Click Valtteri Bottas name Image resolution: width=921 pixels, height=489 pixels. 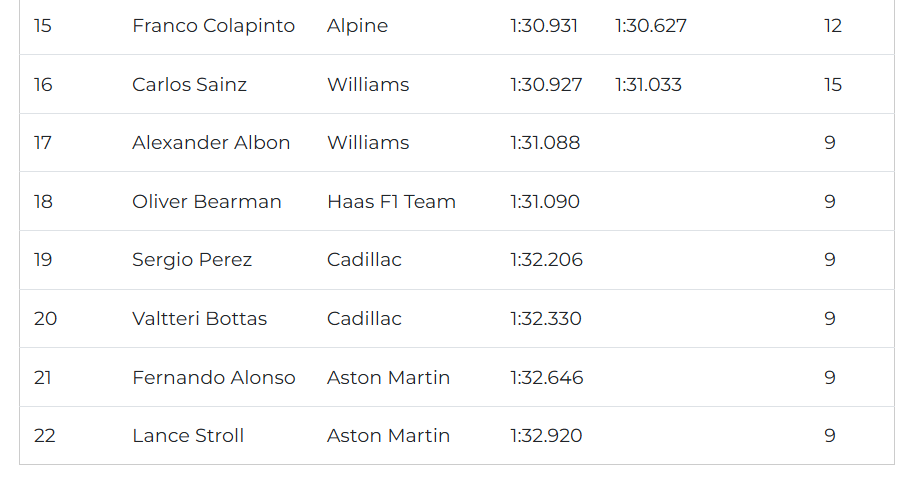coord(199,319)
